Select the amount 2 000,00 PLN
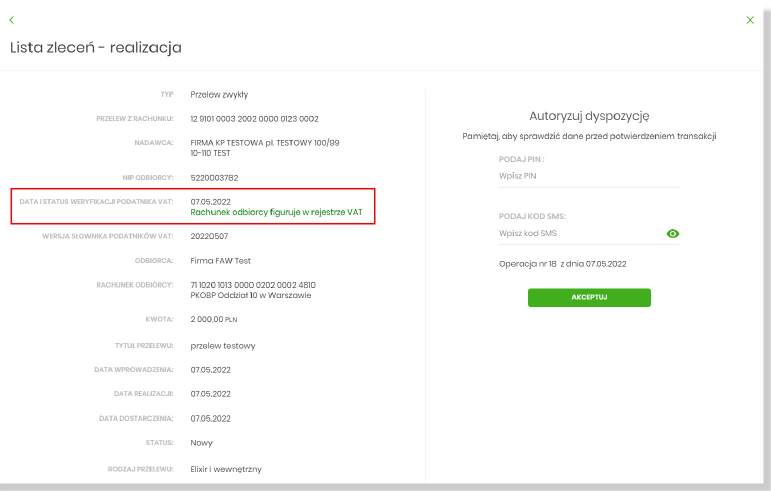771x491 pixels. (x=214, y=320)
